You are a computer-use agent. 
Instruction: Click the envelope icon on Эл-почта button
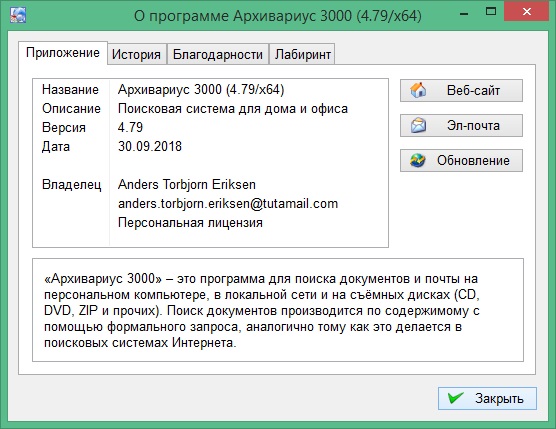point(418,125)
